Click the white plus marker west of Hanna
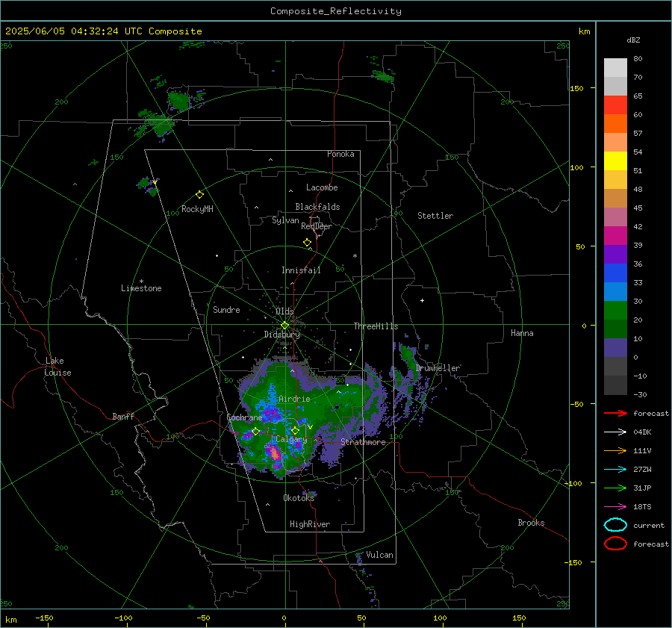The width and height of the screenshot is (672, 628). pos(422,300)
